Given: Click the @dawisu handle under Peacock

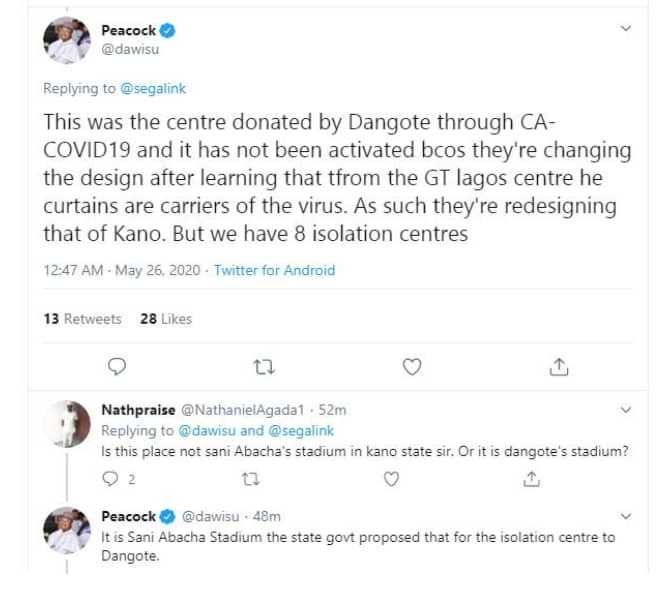Looking at the screenshot, I should pyautogui.click(x=130, y=48).
